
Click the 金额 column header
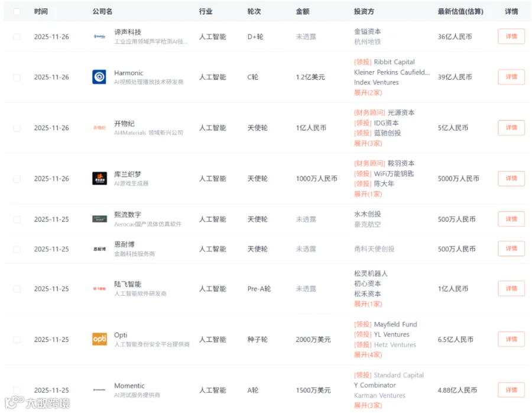(x=303, y=12)
